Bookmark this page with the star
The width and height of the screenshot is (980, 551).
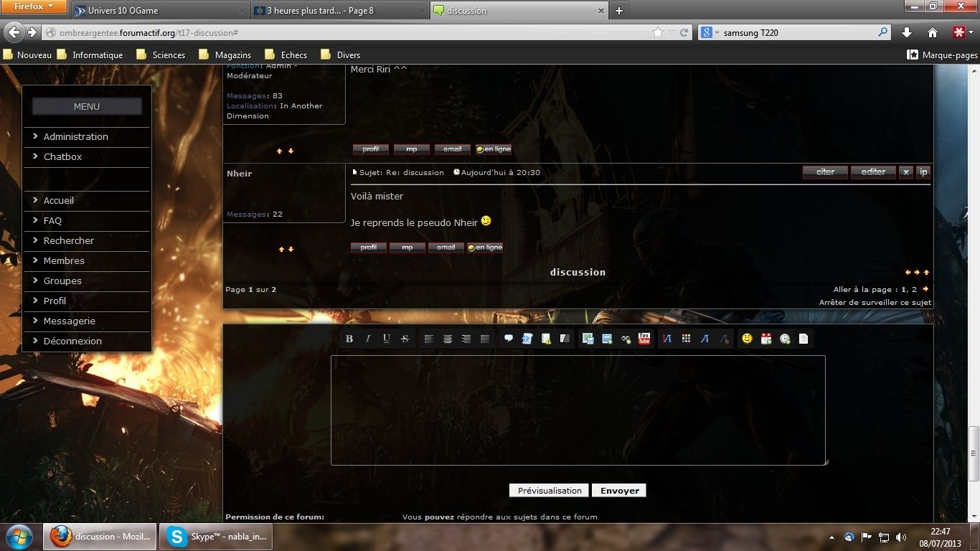658,32
